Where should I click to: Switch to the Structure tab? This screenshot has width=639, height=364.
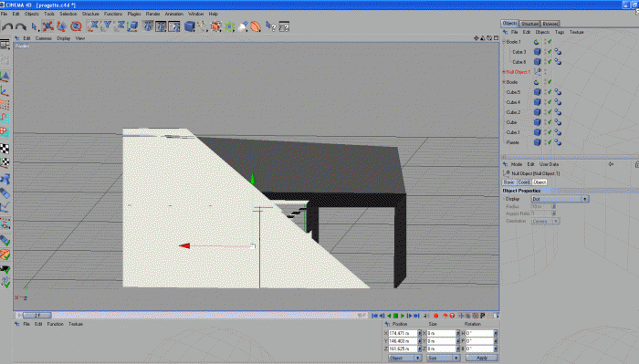(529, 24)
